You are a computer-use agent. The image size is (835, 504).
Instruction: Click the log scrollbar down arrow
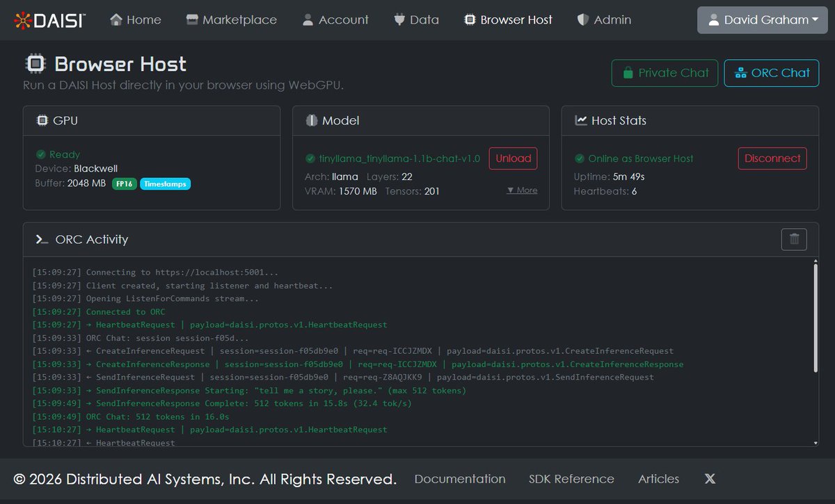click(815, 442)
